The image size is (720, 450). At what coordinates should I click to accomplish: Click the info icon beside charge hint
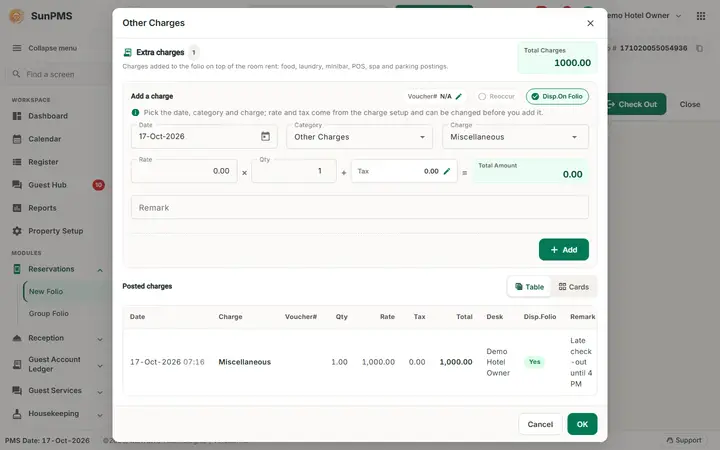[135, 112]
